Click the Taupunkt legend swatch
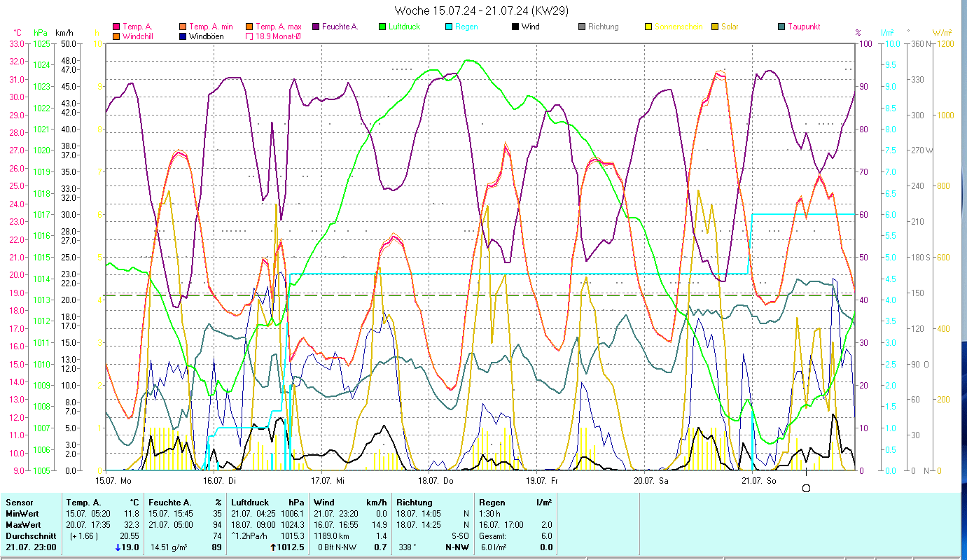967x560 pixels. point(781,27)
